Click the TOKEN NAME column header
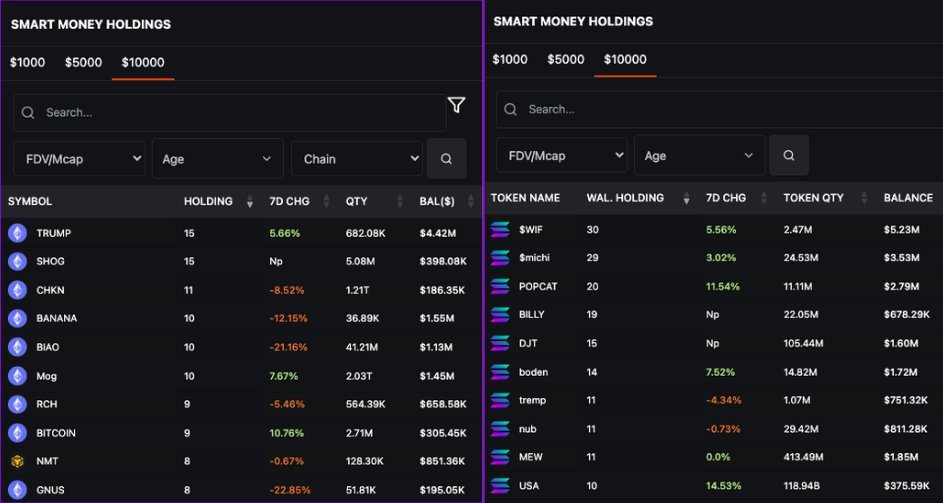The width and height of the screenshot is (943, 503). click(x=525, y=198)
